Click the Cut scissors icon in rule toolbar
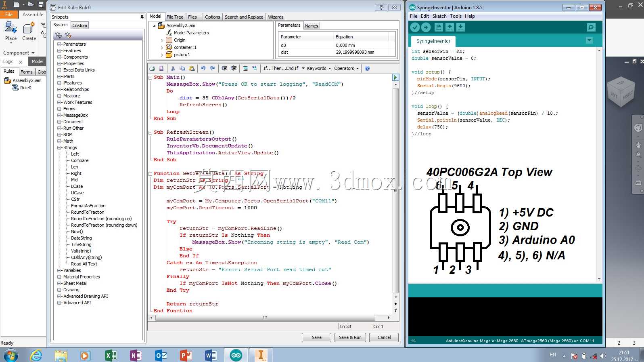This screenshot has height=362, width=644. pos(173,68)
